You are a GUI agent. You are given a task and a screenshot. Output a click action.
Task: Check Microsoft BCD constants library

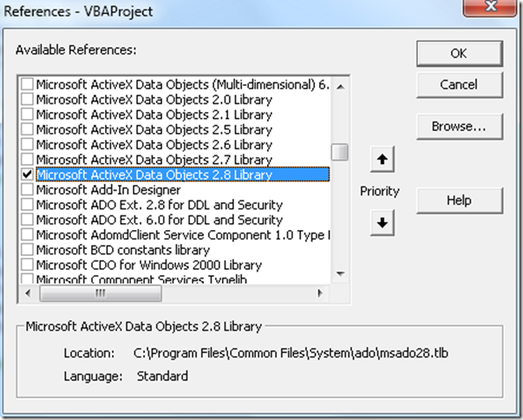[28, 250]
